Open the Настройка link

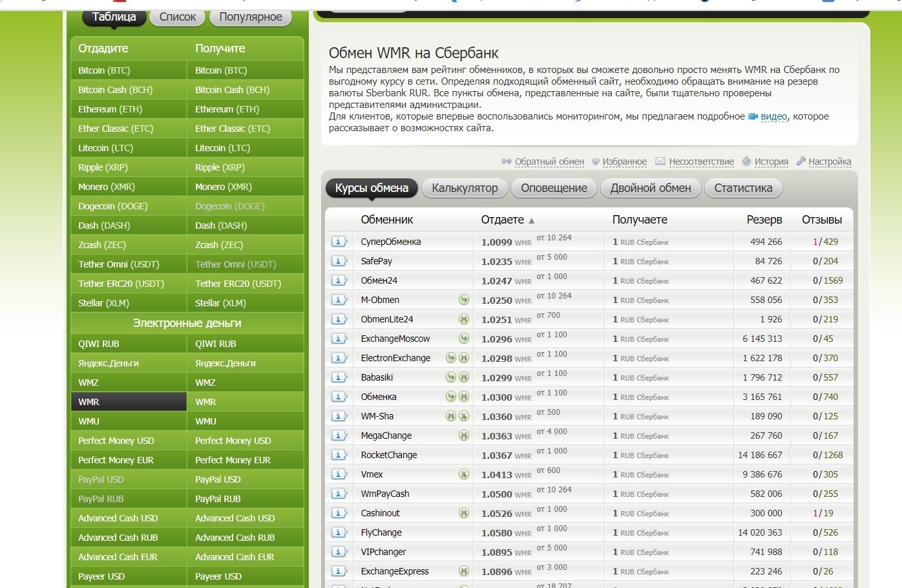point(830,162)
